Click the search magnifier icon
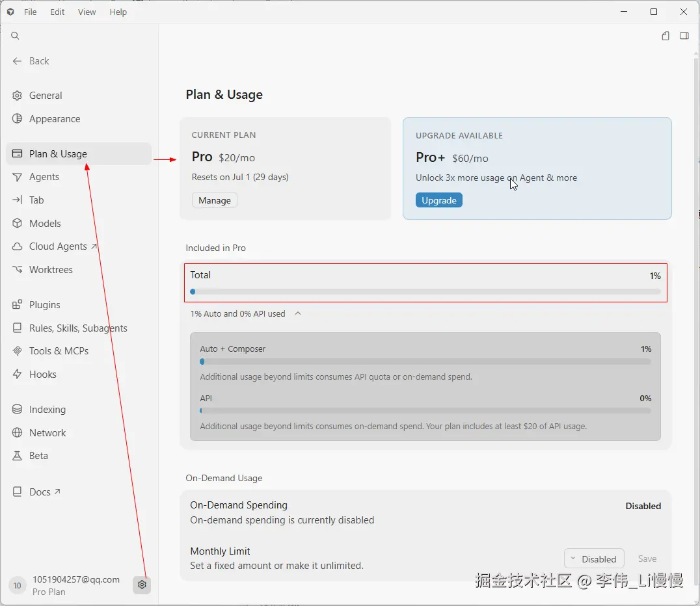This screenshot has width=700, height=606. (x=15, y=36)
